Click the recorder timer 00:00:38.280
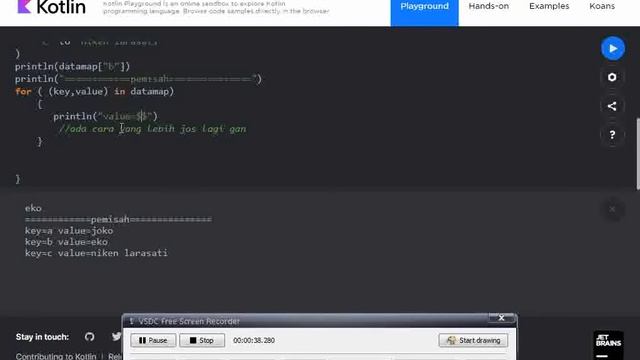 coord(253,340)
